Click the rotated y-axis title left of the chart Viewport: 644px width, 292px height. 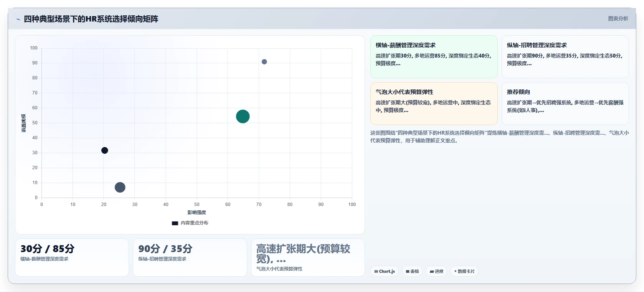23,123
